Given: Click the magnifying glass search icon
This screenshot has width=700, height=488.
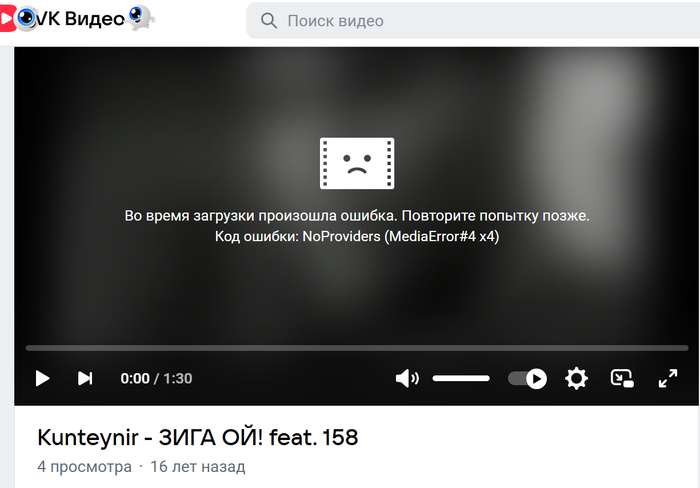Looking at the screenshot, I should click(x=269, y=21).
